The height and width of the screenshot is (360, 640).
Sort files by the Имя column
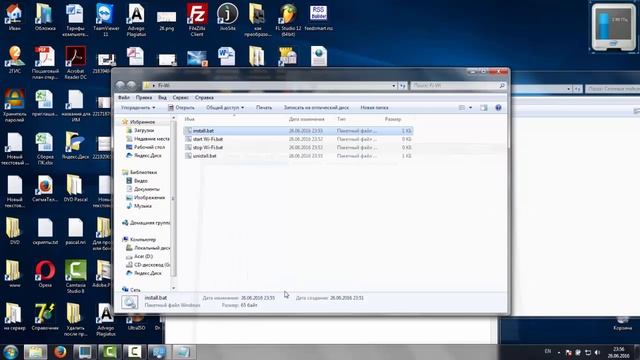(189, 119)
